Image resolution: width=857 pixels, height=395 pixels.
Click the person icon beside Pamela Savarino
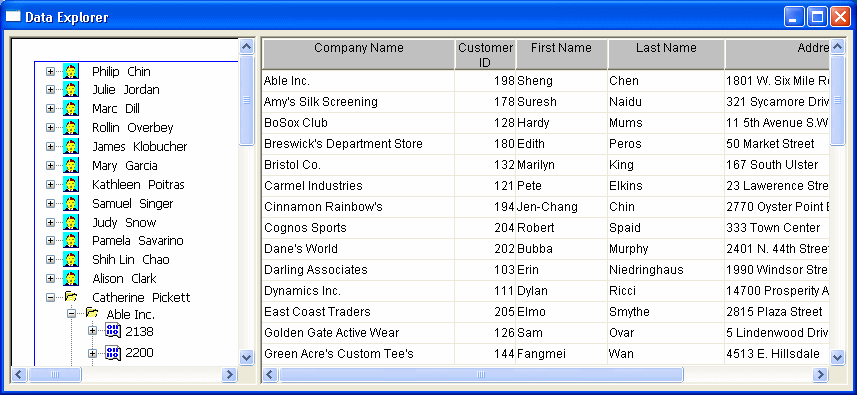coord(71,240)
